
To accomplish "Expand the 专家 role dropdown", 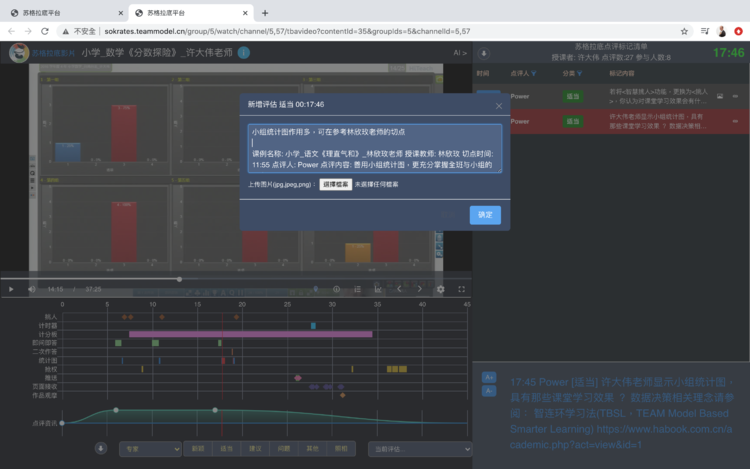I will point(150,450).
